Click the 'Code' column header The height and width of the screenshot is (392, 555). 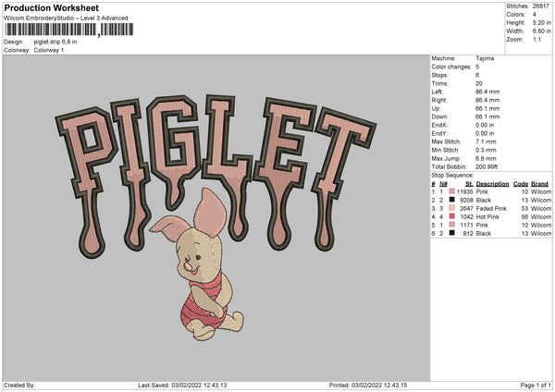(x=521, y=184)
